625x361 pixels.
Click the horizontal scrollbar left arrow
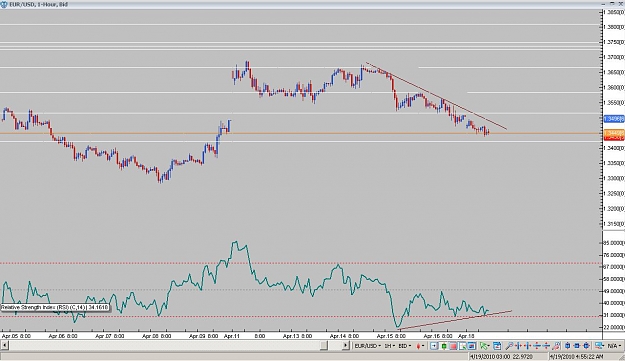(4, 345)
